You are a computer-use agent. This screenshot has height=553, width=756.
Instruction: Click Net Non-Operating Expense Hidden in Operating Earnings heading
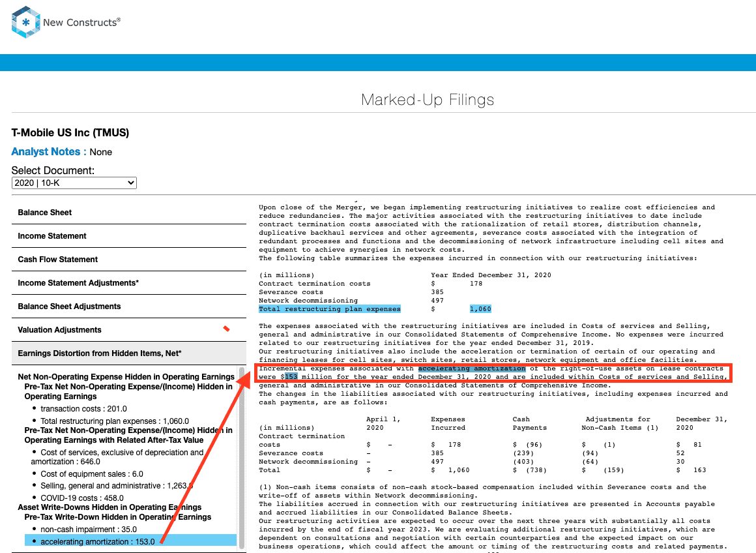(x=126, y=377)
